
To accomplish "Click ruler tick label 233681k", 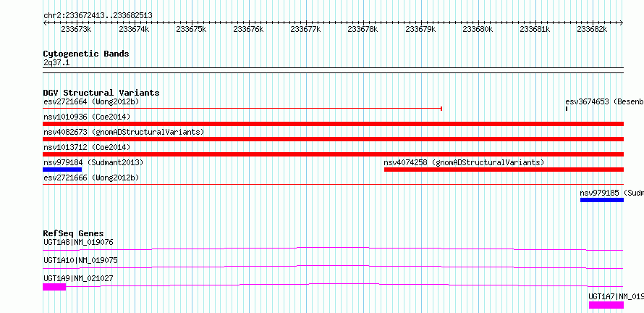I will click(x=535, y=29).
